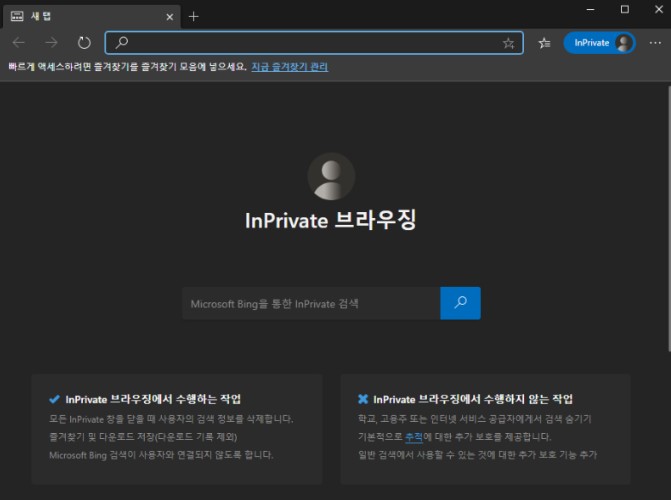Click the blue checkmark icon in left card

pyautogui.click(x=54, y=399)
